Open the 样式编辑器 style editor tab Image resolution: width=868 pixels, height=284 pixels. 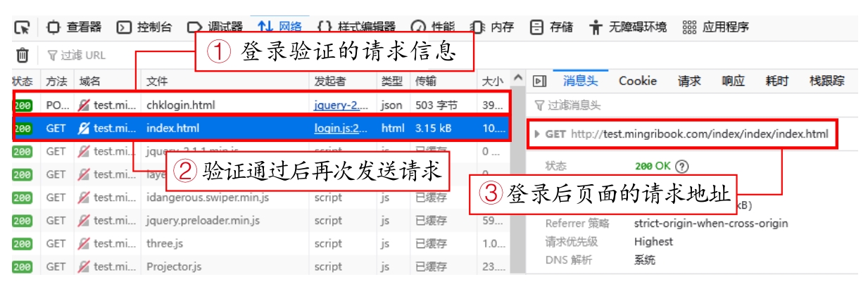356,27
